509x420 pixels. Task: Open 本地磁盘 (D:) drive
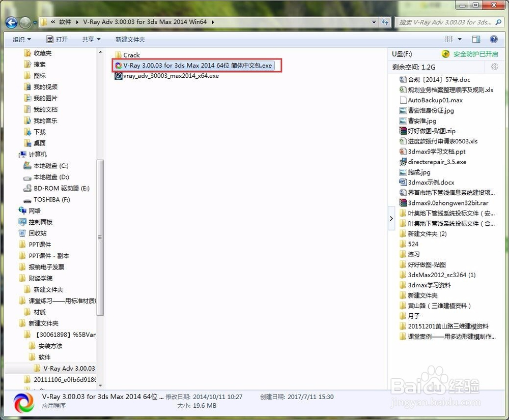46,177
